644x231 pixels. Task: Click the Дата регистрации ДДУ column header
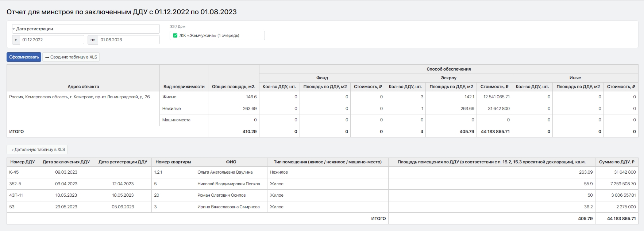coord(123,162)
